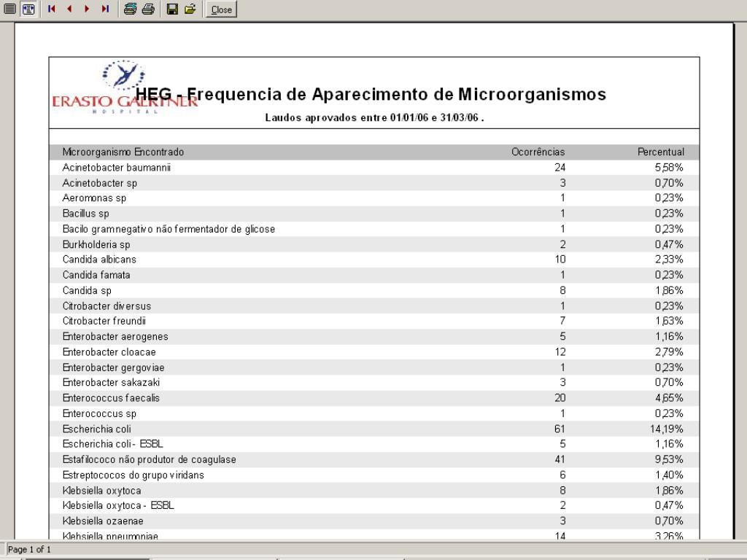This screenshot has width=747, height=560.
Task: Go to the previous report page
Action: pyautogui.click(x=69, y=9)
